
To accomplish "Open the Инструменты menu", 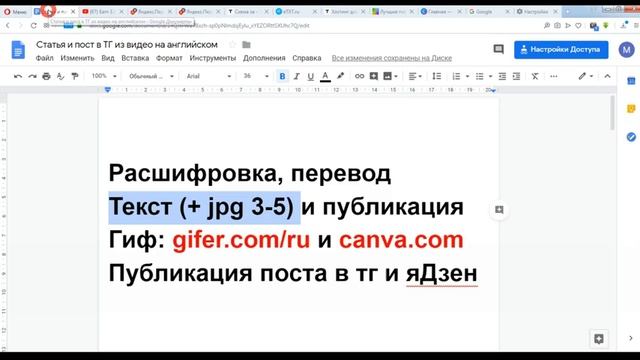I will [x=213, y=58].
